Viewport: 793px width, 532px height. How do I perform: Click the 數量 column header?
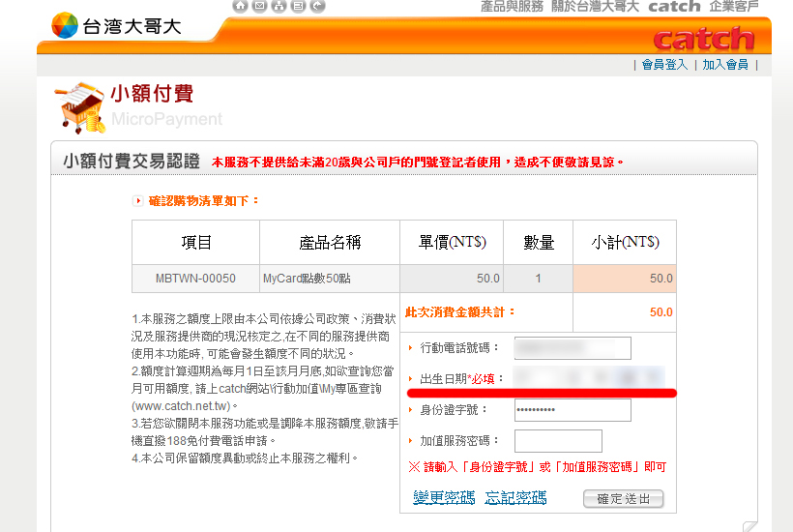click(538, 242)
